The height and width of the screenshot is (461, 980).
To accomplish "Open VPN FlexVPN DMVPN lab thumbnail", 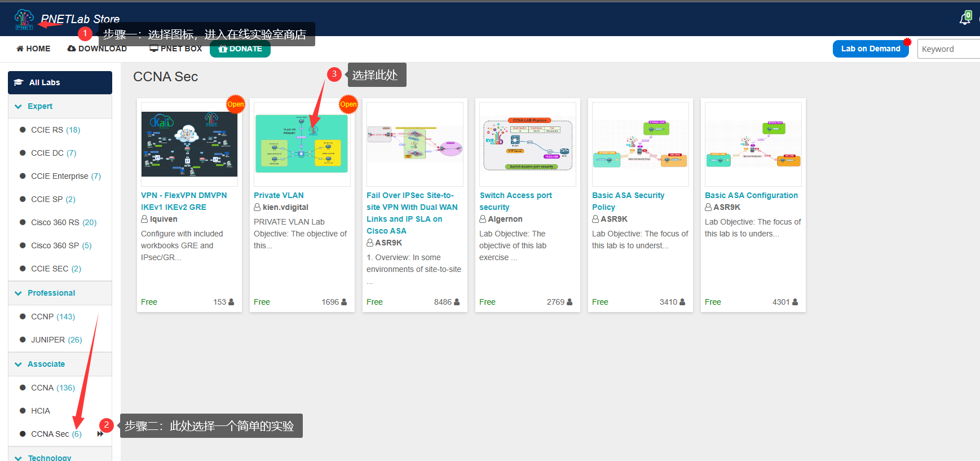I will click(189, 144).
